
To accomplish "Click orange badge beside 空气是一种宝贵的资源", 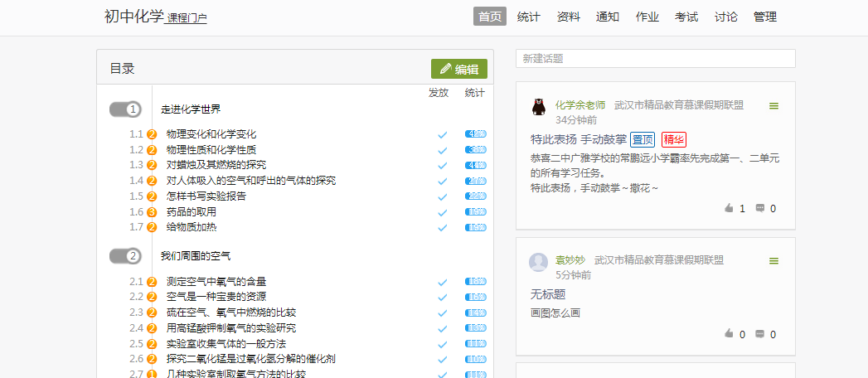I will click(153, 297).
